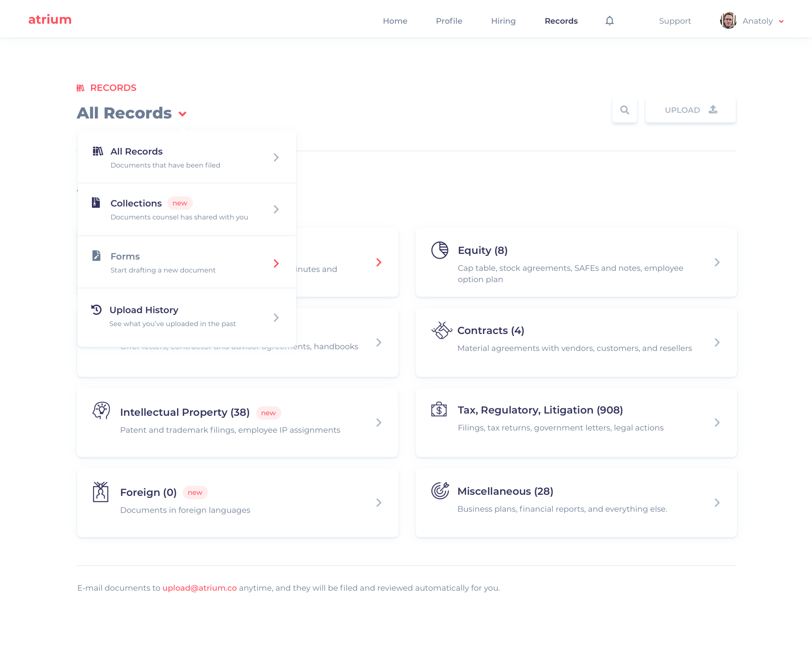Expand the Equity (8) card chevron

[x=717, y=262]
